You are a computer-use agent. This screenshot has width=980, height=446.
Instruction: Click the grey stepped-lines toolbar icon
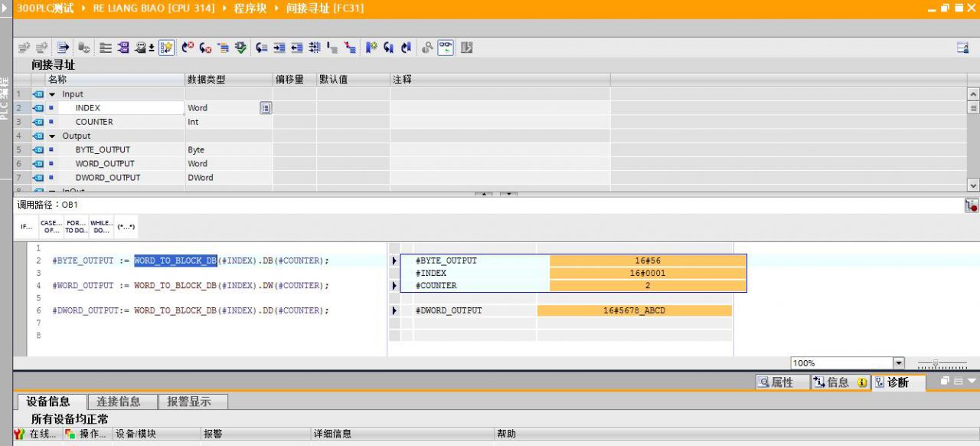pos(332,48)
